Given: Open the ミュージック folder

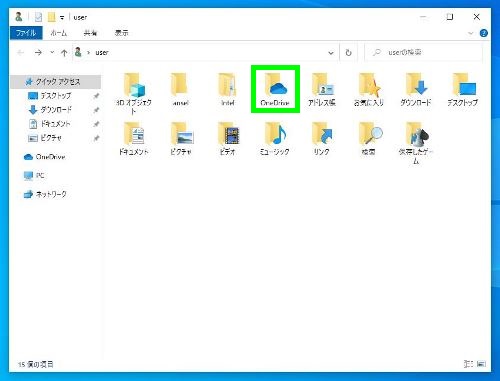Looking at the screenshot, I should pyautogui.click(x=275, y=138).
